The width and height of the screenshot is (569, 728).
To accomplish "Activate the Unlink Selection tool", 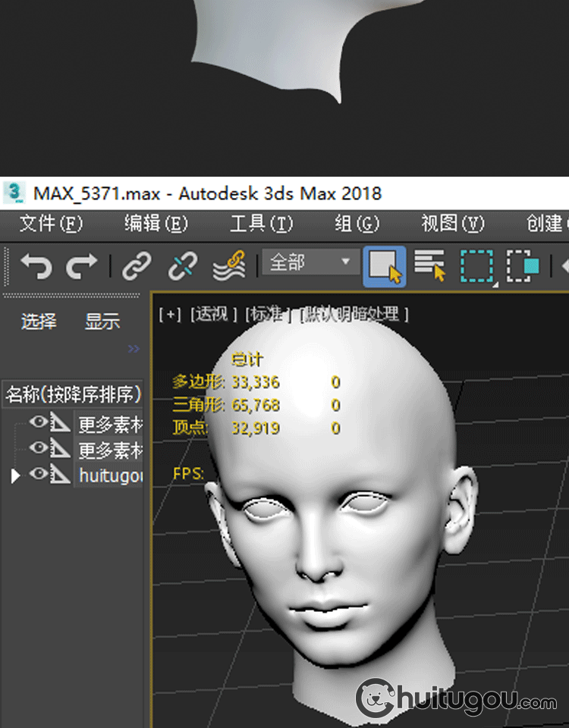I will 183,266.
